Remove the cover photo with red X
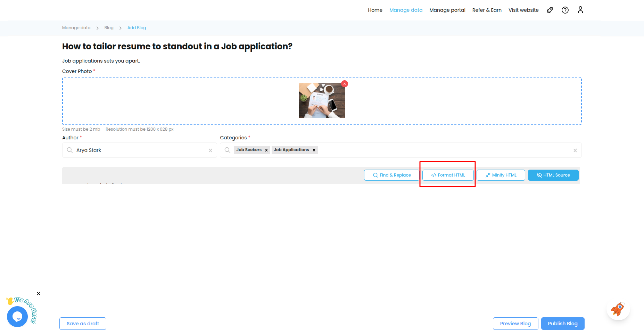This screenshot has height=334, width=644. 345,84
